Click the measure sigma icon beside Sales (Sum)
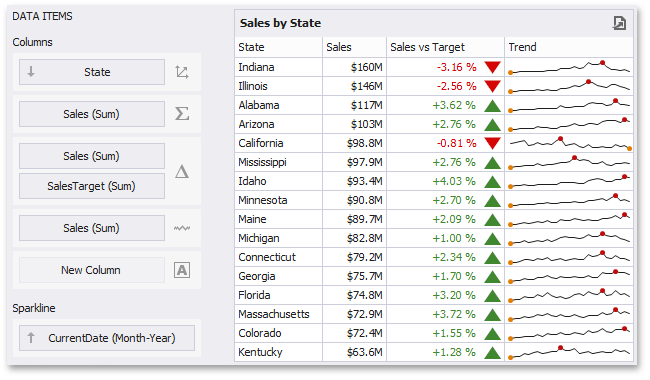The image size is (650, 380). (182, 114)
